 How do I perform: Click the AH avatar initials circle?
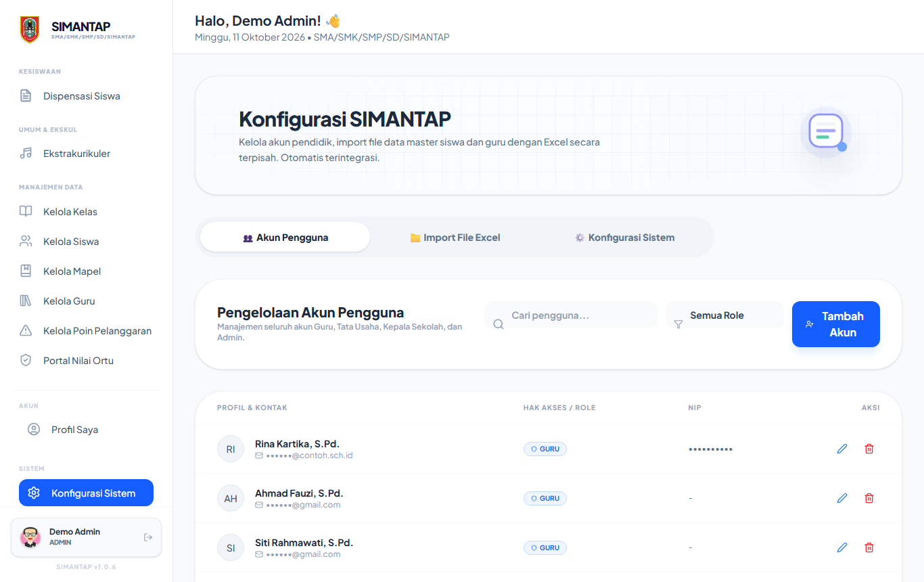pos(231,498)
